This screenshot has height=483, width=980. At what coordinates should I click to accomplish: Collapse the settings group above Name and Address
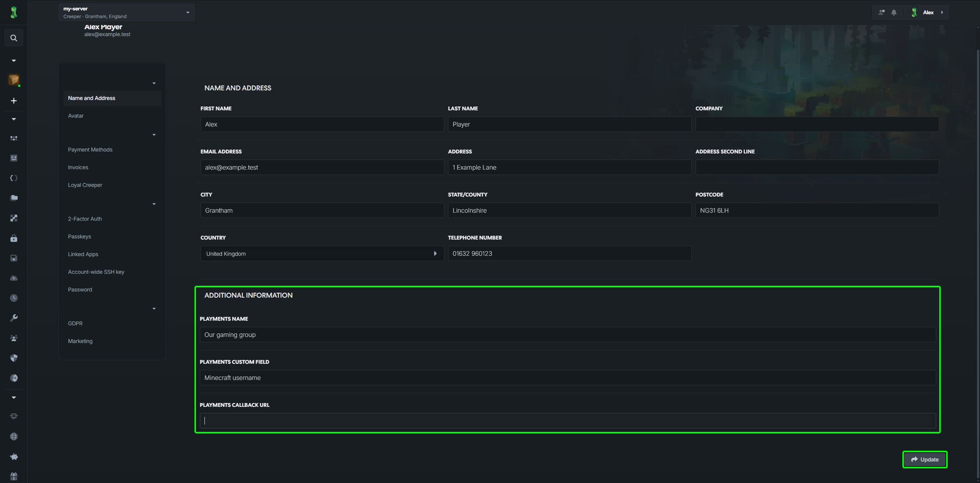point(154,83)
